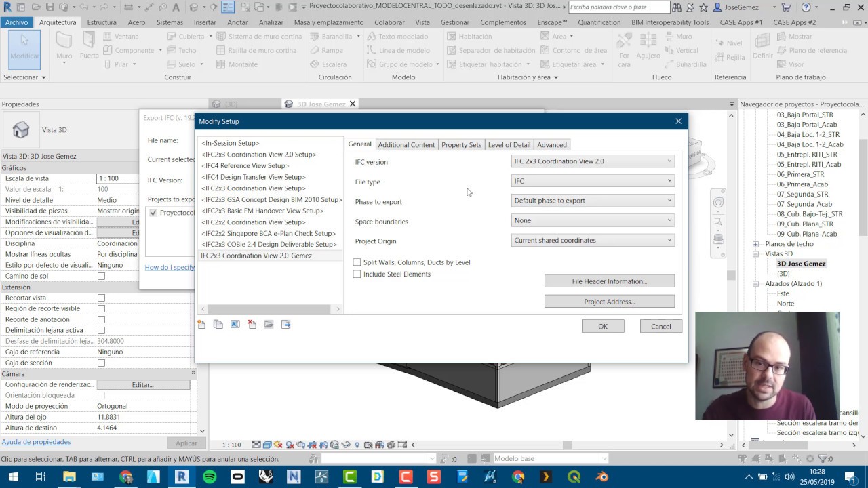Select IFC2x3 Coordination View 2.0-Gemez setup
This screenshot has height=488, width=868.
point(256,256)
